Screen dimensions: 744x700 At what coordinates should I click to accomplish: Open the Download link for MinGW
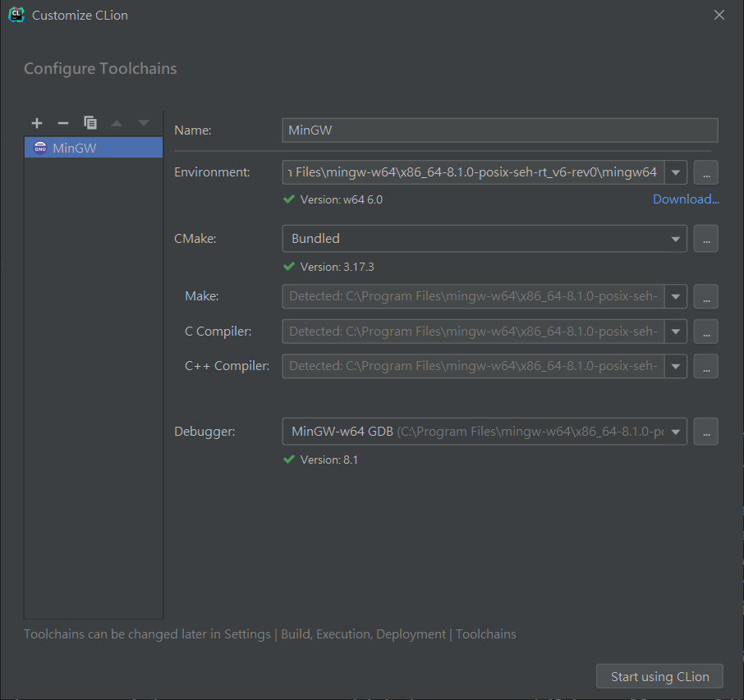pyautogui.click(x=686, y=199)
